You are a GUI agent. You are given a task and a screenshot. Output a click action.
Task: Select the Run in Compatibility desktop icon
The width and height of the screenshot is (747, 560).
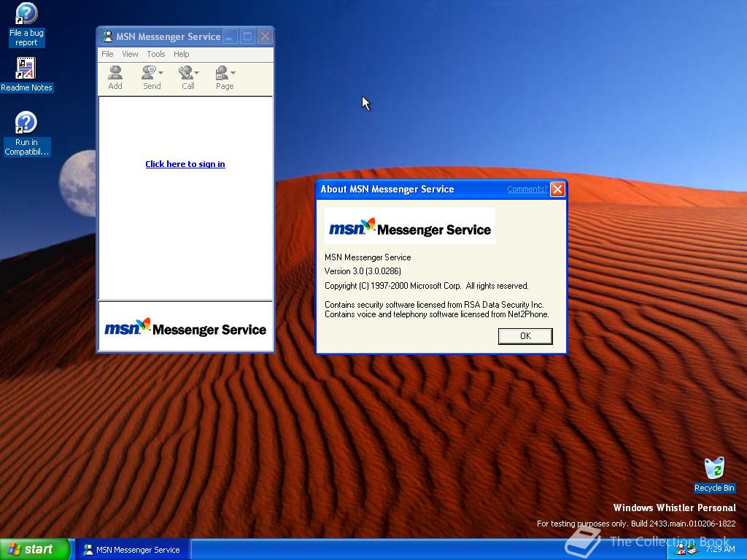(x=26, y=134)
